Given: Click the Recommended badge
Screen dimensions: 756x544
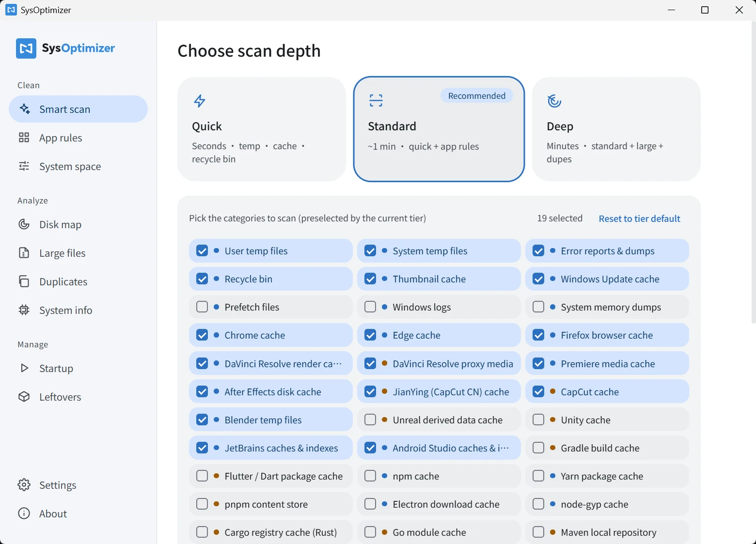Looking at the screenshot, I should [477, 95].
